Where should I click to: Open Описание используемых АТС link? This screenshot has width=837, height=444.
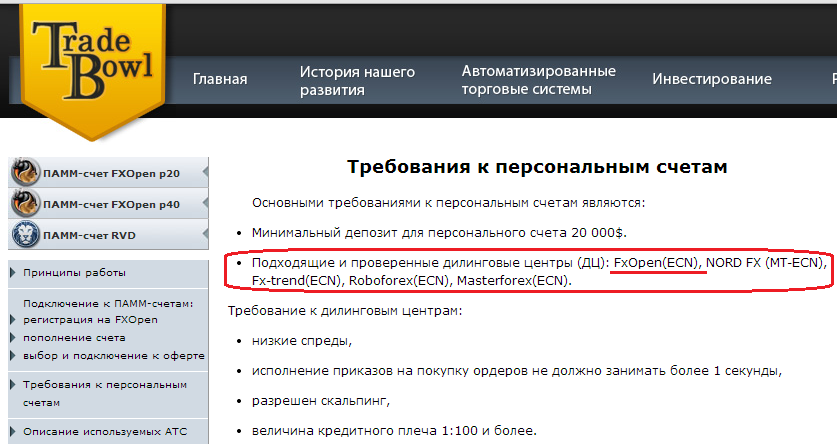coord(105,432)
